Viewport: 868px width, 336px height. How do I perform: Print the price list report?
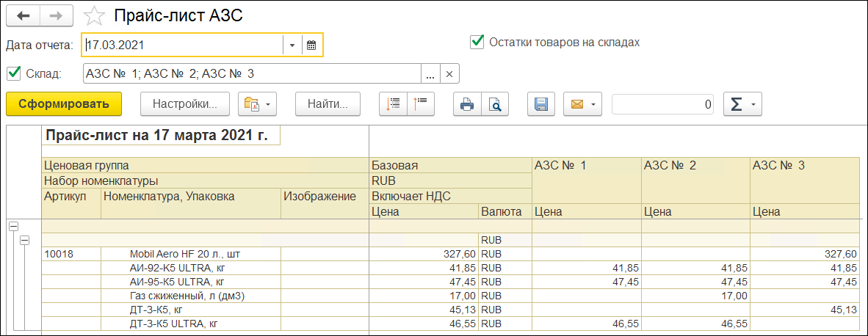click(466, 105)
